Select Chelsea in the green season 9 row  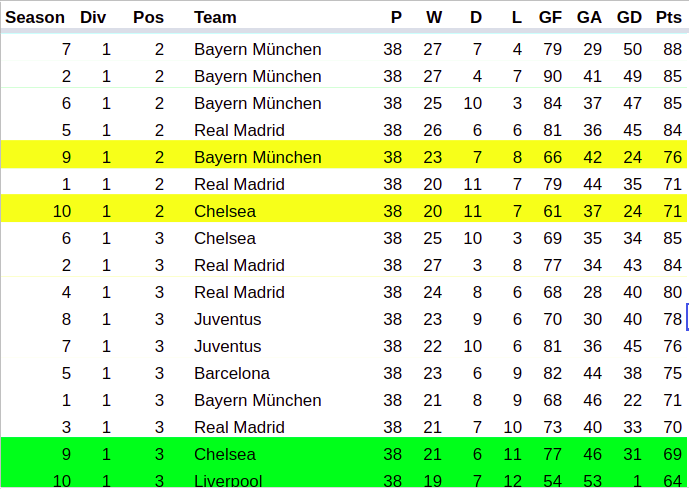point(225,454)
